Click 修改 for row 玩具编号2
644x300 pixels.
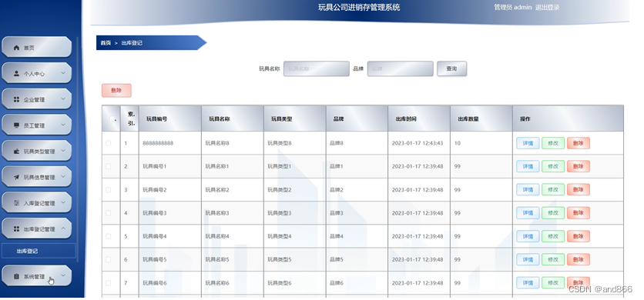pos(553,189)
